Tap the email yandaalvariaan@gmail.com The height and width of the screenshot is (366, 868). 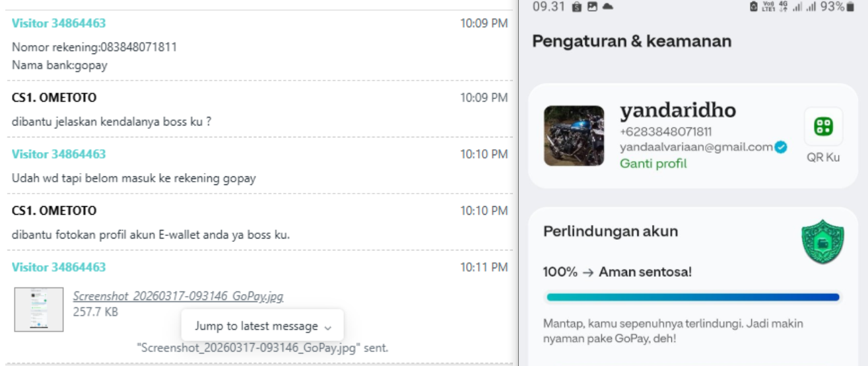(696, 147)
